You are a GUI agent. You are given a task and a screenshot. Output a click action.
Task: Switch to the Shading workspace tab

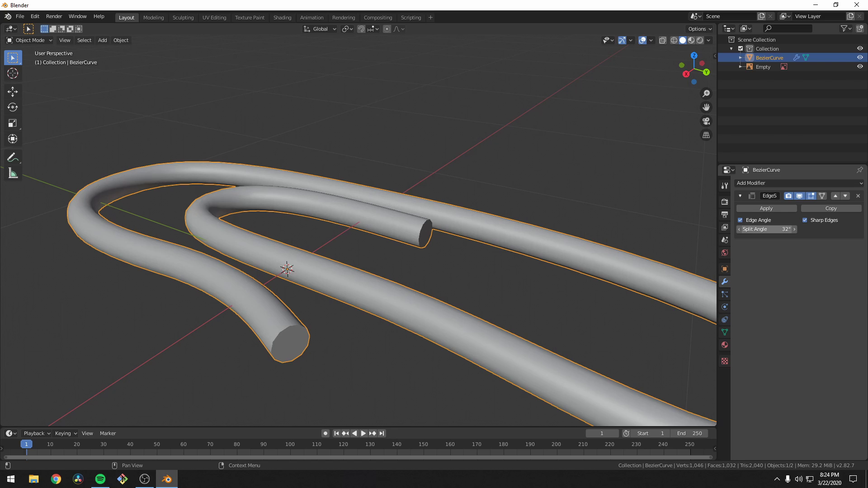282,18
